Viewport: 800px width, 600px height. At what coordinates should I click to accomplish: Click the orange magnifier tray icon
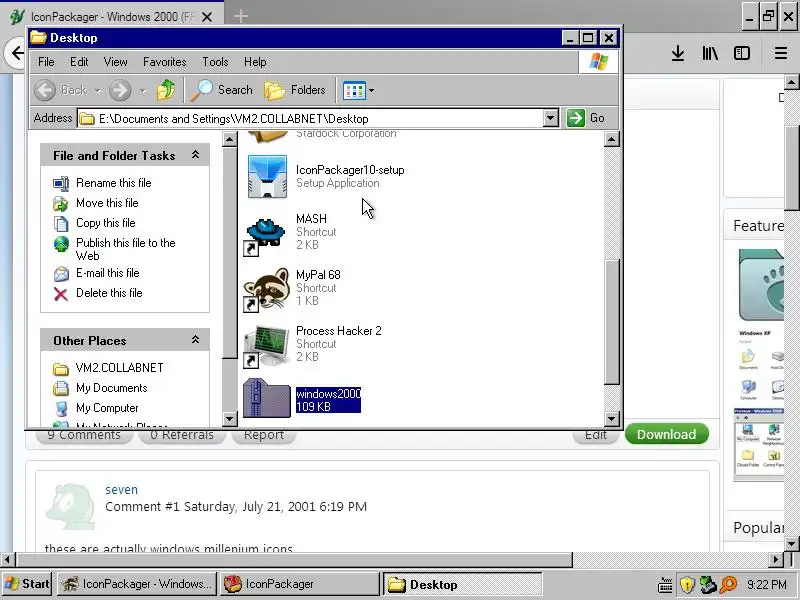[x=729, y=585]
